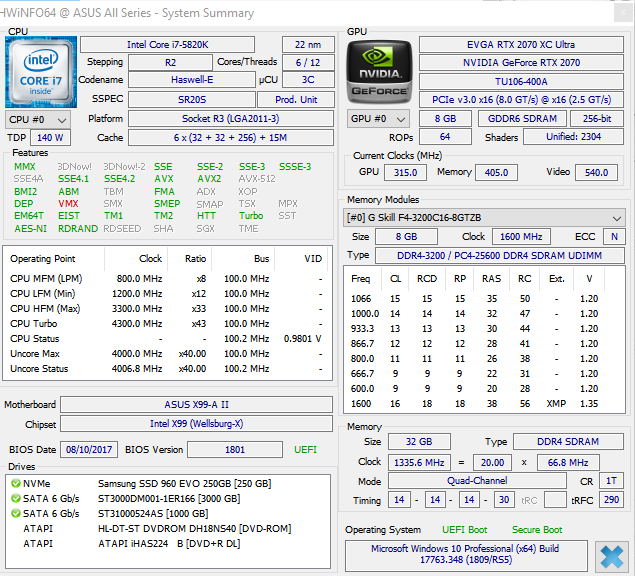The height and width of the screenshot is (576, 635).
Task: Select the Intel Core i7-5820K name field
Action: click(168, 45)
